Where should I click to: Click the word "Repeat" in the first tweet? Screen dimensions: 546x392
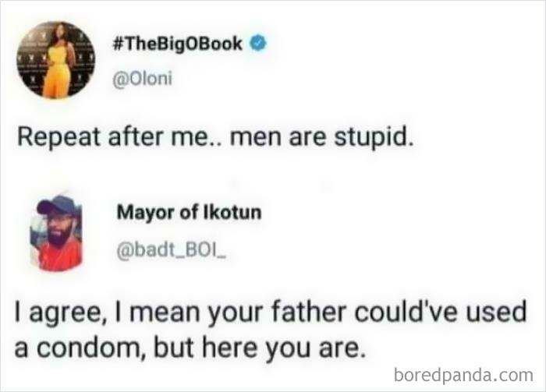click(x=58, y=137)
